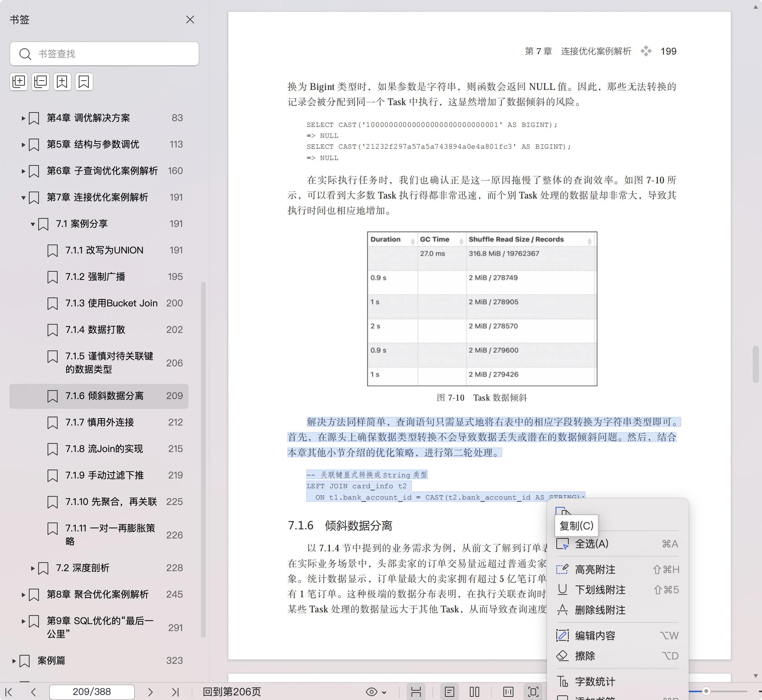The image size is (762, 700).
Task: Click the 复制(C) copy option
Action: (576, 526)
